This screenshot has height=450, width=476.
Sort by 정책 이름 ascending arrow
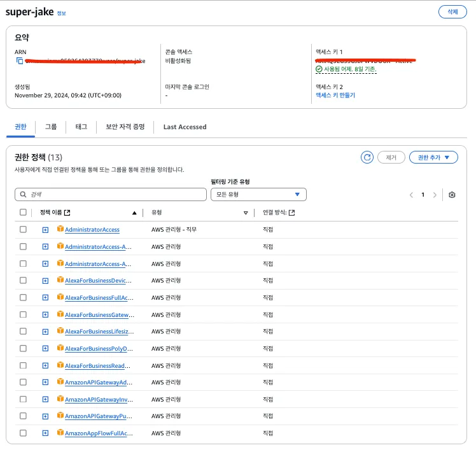134,213
